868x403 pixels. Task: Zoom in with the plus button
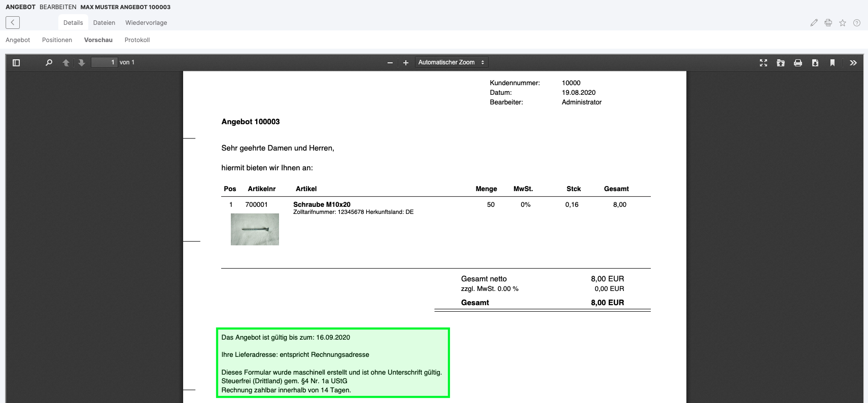[x=405, y=63]
